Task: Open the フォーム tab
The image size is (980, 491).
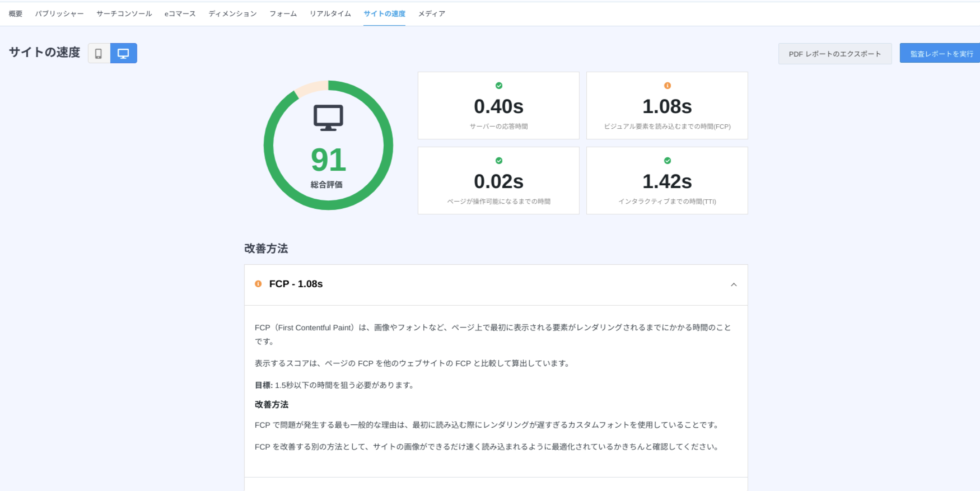Action: pyautogui.click(x=283, y=13)
